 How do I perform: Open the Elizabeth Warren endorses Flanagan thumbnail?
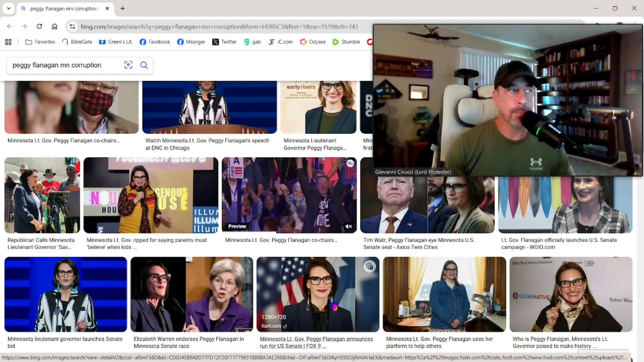point(191,294)
